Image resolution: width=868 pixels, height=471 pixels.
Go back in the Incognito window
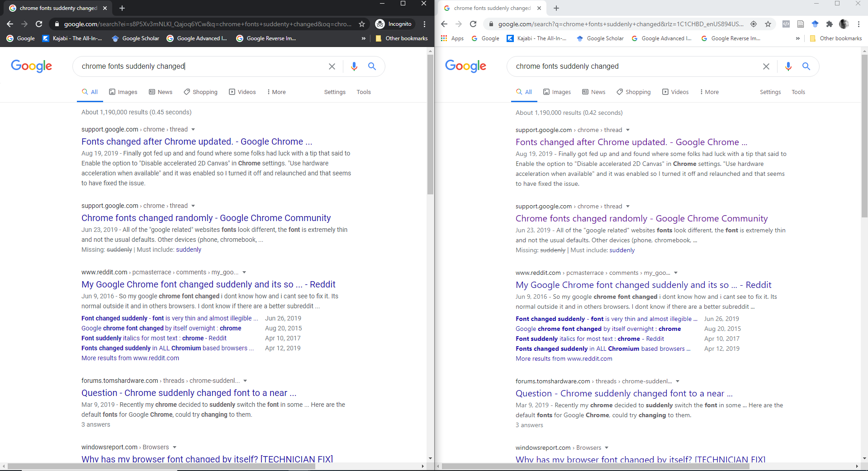(10, 24)
